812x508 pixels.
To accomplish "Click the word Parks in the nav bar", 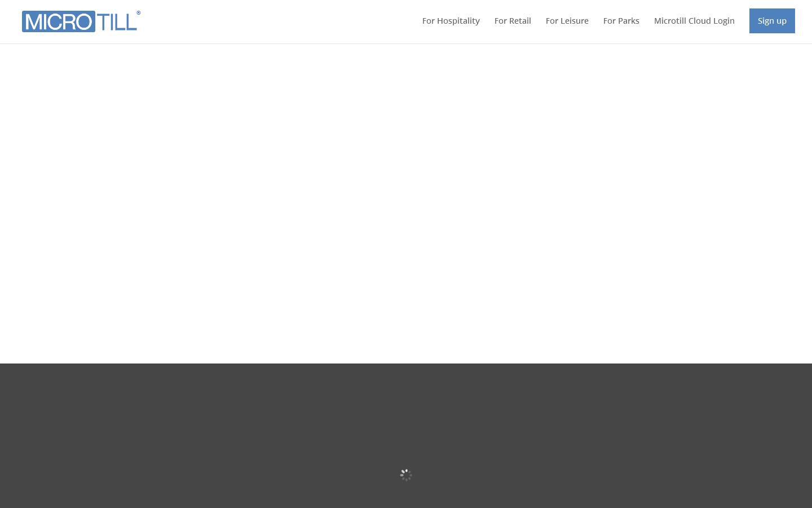I will click(628, 21).
